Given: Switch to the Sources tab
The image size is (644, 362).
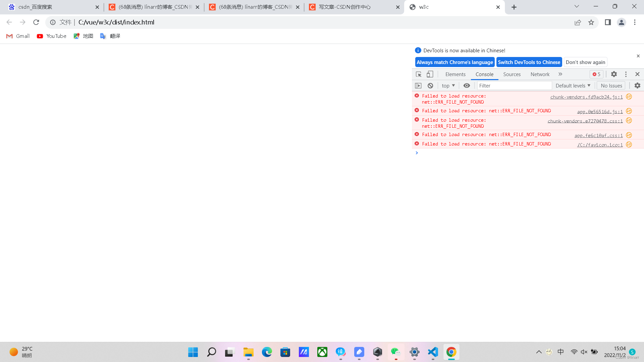Looking at the screenshot, I should click(512, 74).
